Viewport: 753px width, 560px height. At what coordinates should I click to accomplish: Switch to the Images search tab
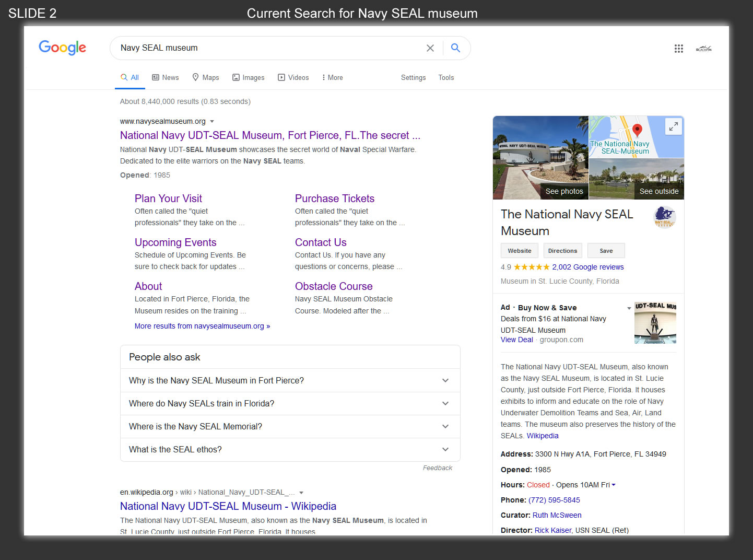tap(249, 77)
